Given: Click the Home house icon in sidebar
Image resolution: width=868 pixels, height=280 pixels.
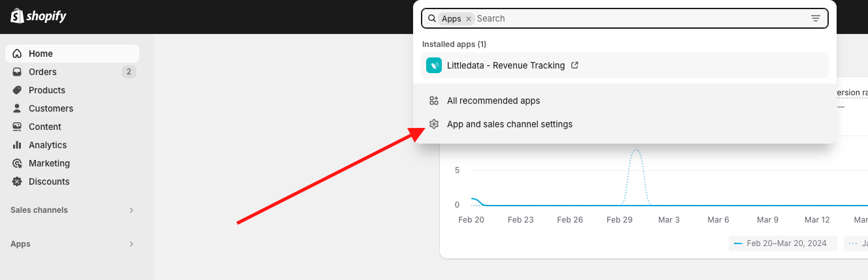Looking at the screenshot, I should 17,54.
